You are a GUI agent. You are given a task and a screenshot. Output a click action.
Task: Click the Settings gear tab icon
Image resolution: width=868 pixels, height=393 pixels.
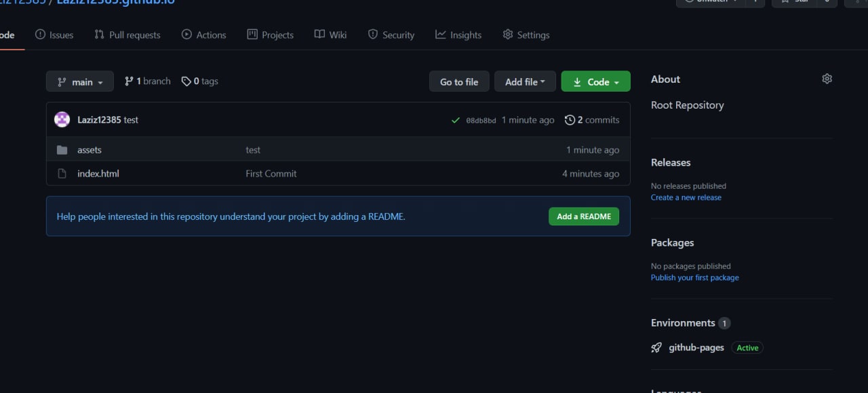click(x=508, y=34)
